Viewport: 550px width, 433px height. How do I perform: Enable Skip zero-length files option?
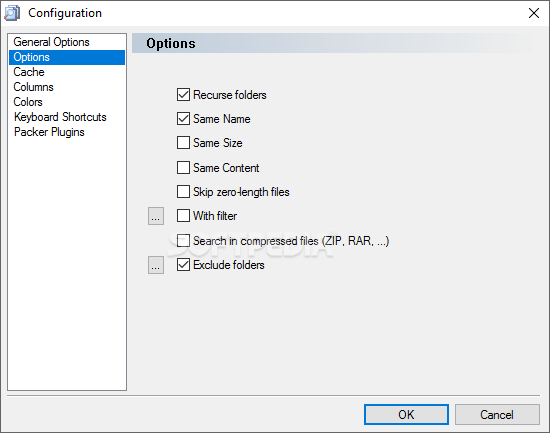click(x=183, y=192)
